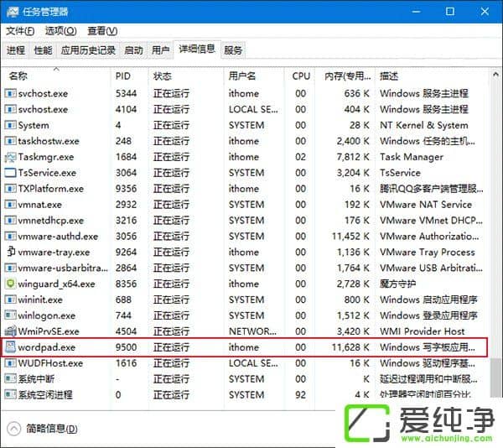Click the NETWOR... user name cell

pos(252,331)
